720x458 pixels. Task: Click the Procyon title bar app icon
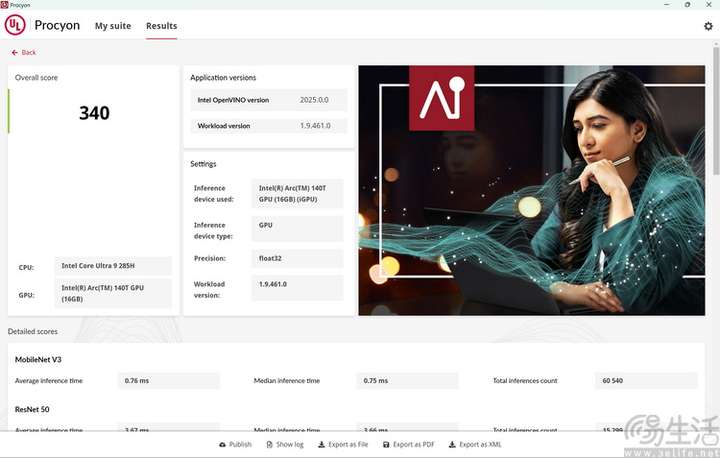pyautogui.click(x=5, y=5)
